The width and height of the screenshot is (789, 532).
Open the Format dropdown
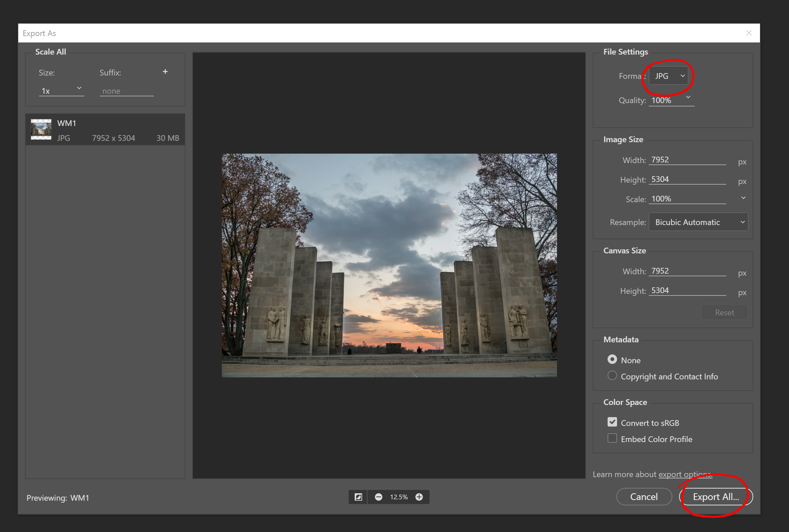pyautogui.click(x=668, y=76)
